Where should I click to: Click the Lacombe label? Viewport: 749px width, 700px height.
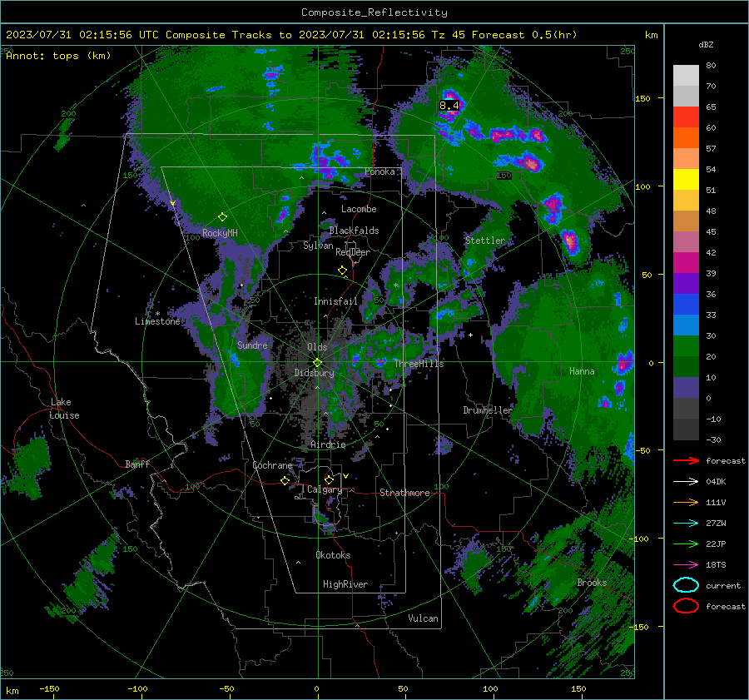coord(359,209)
